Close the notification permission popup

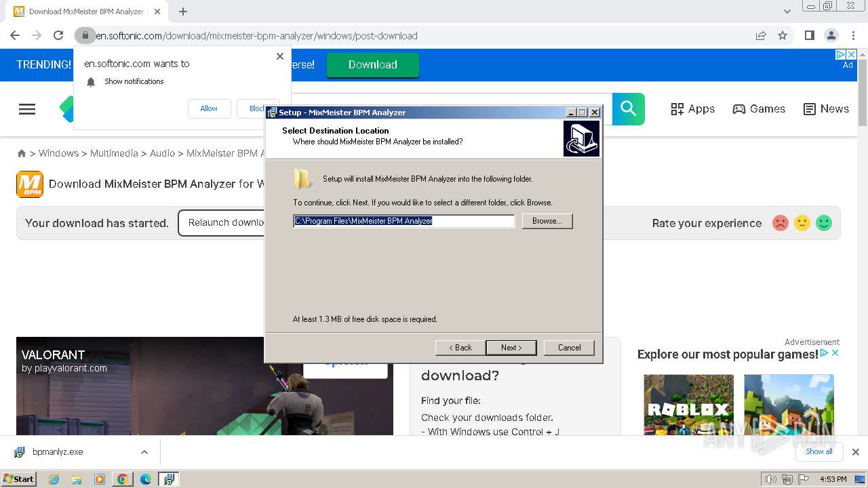pos(280,56)
